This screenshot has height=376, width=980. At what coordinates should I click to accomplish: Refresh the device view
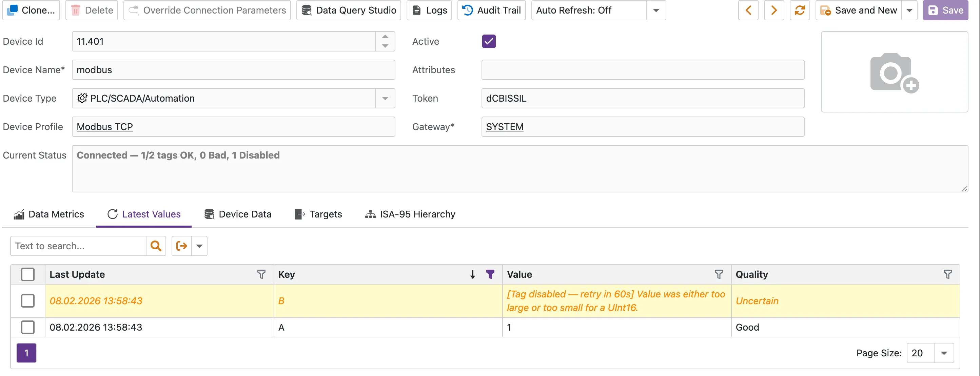click(x=800, y=10)
